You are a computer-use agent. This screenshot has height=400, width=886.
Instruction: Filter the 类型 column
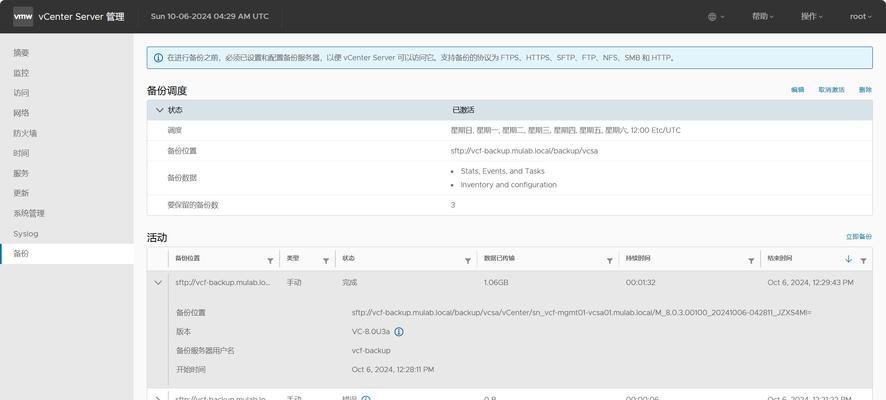[x=326, y=260]
